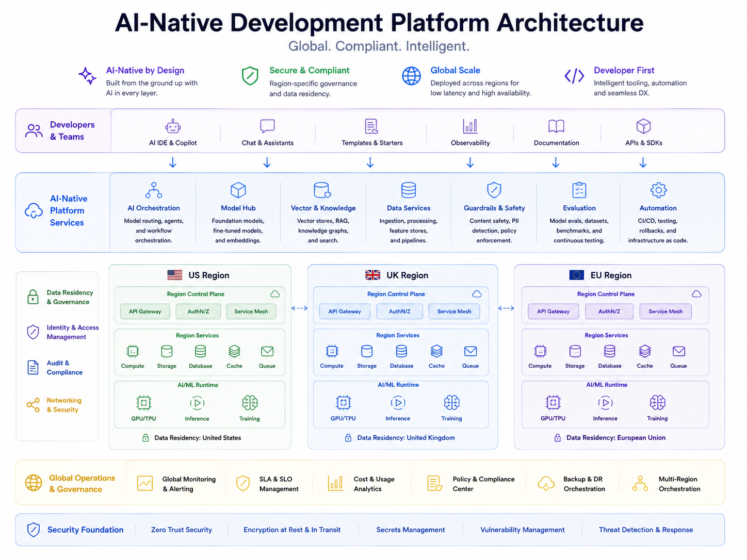Open the Policy & Compliance Center icon

[x=435, y=484]
